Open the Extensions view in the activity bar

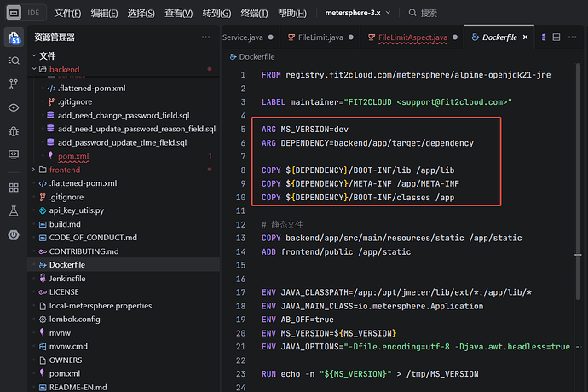pos(14,187)
